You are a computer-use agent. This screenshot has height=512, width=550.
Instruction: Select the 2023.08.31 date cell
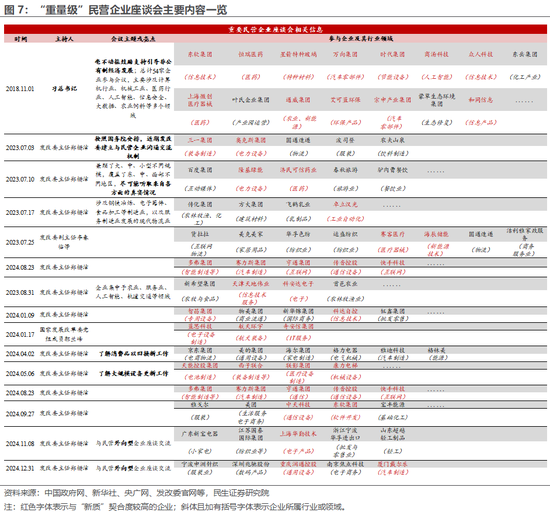[20, 292]
